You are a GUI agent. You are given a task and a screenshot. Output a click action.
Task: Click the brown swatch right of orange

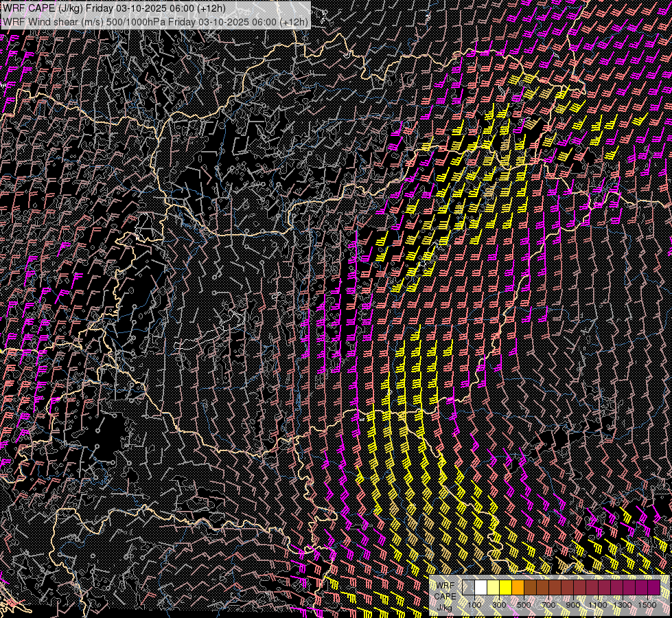[531, 588]
